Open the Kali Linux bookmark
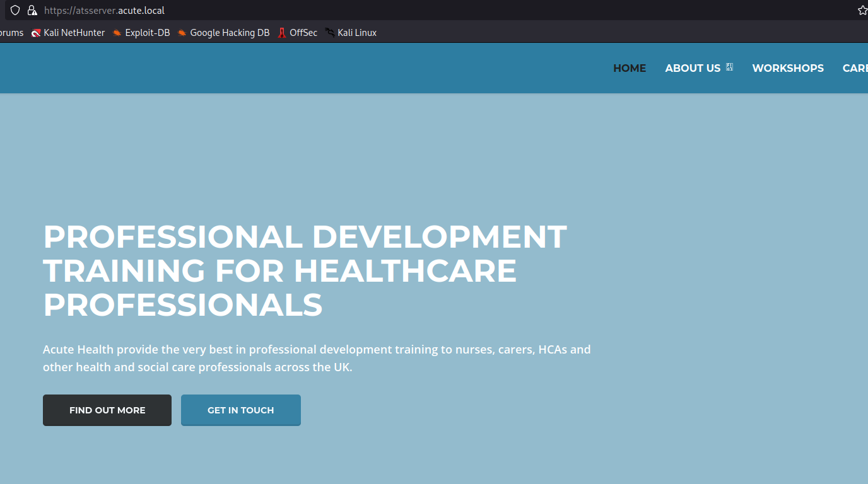868x484 pixels. pyautogui.click(x=351, y=33)
